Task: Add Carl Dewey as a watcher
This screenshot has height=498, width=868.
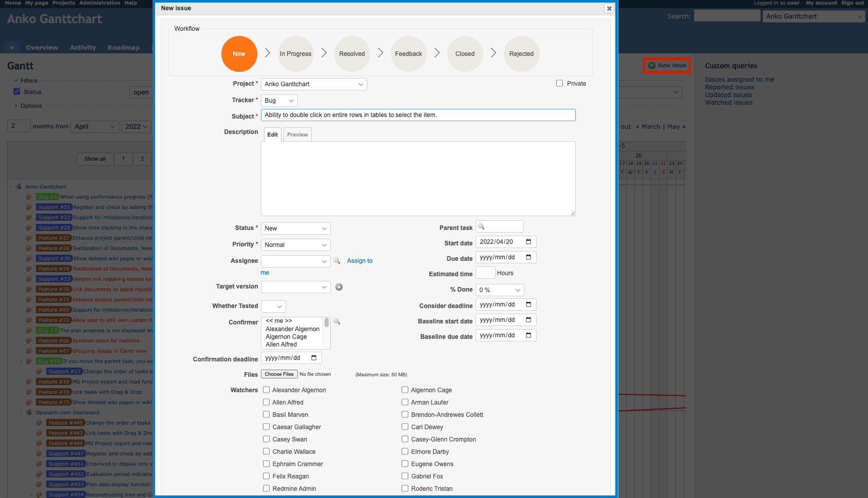Action: tap(405, 427)
